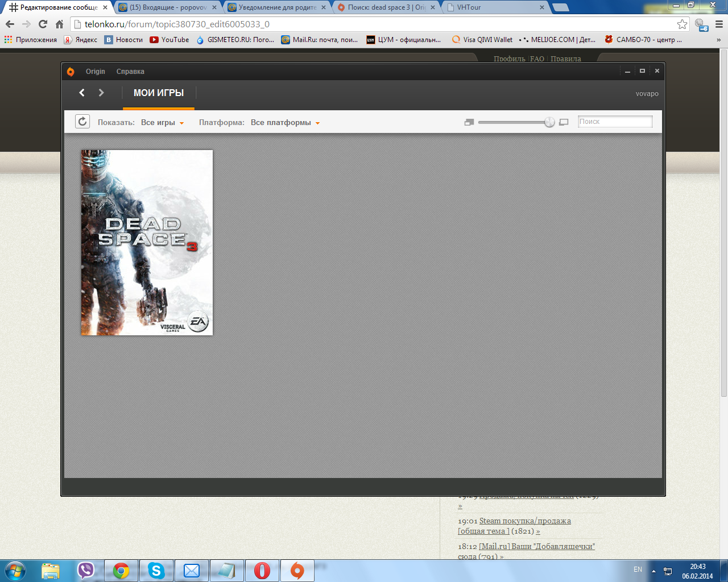This screenshot has width=728, height=582.
Task: Open the Origin menu in title bar
Action: 95,72
